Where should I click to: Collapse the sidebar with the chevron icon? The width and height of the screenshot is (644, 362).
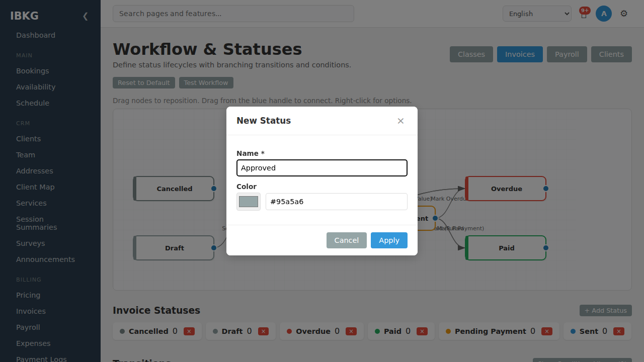tap(85, 16)
